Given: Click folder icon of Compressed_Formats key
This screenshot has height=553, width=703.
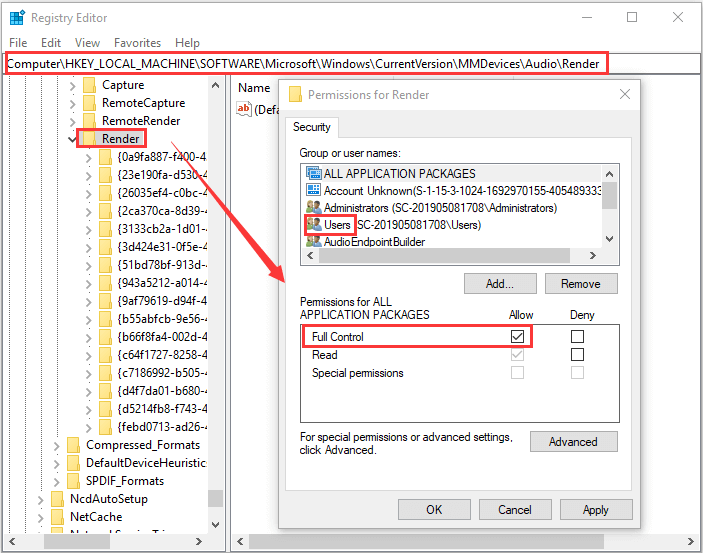Looking at the screenshot, I should click(x=73, y=445).
